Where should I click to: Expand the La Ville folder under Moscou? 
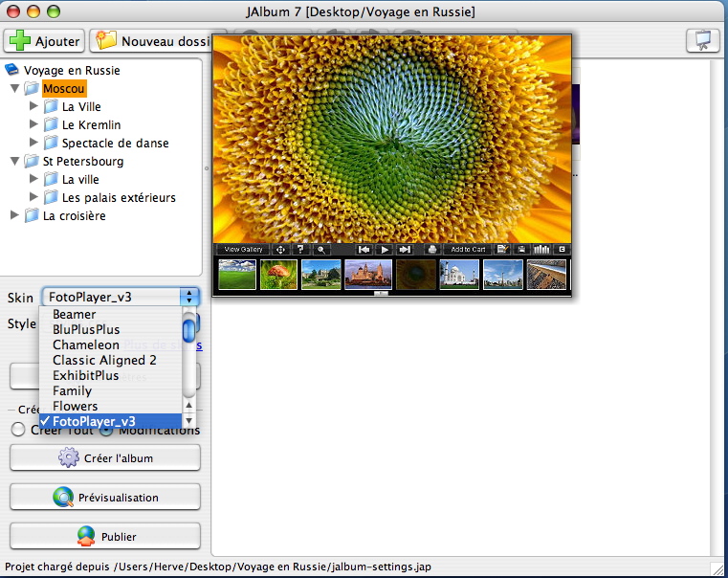tap(33, 106)
